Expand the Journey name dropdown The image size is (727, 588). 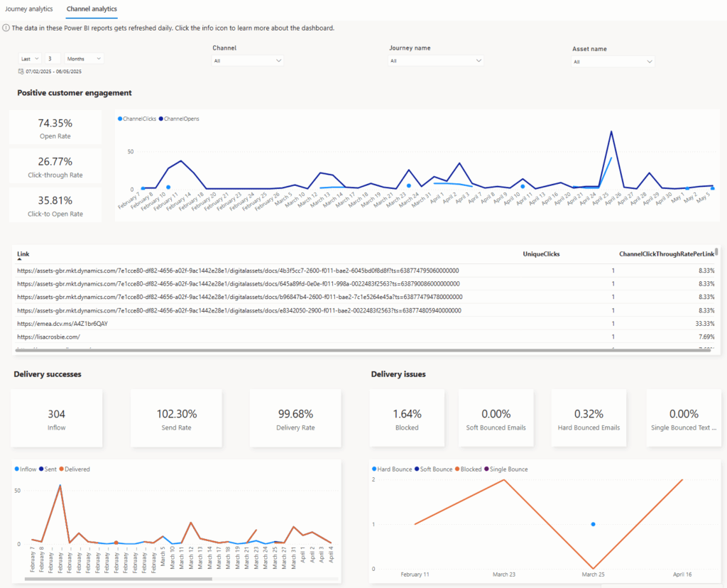pos(436,61)
